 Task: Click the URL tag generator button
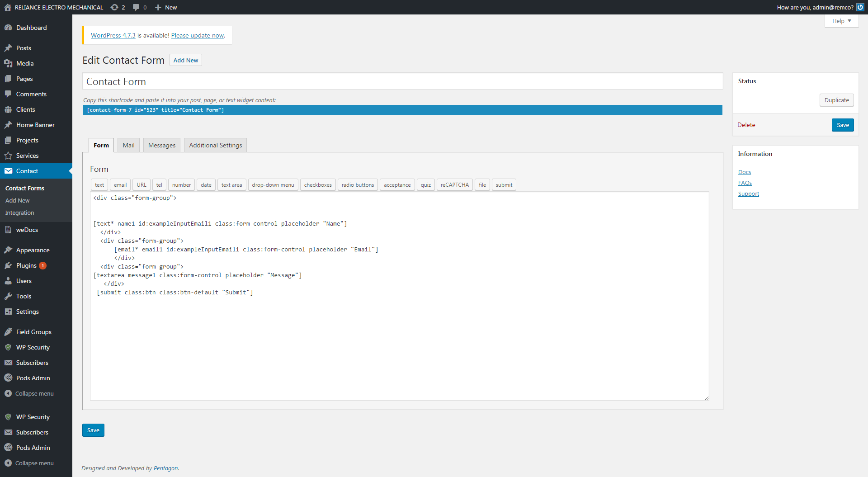[142, 185]
